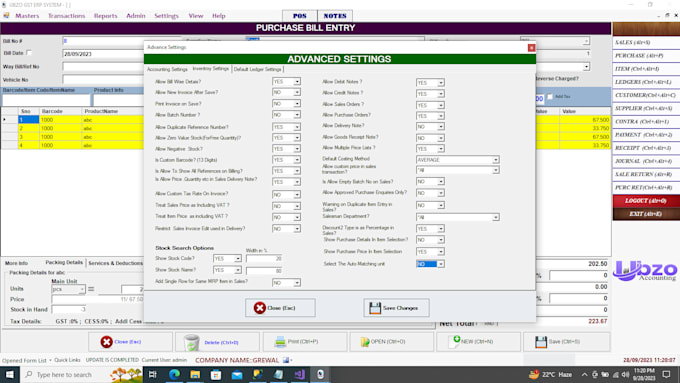Screen dimensions: 680x383
Task: Click the floppy disk icon on Save Changes
Action: [375, 308]
